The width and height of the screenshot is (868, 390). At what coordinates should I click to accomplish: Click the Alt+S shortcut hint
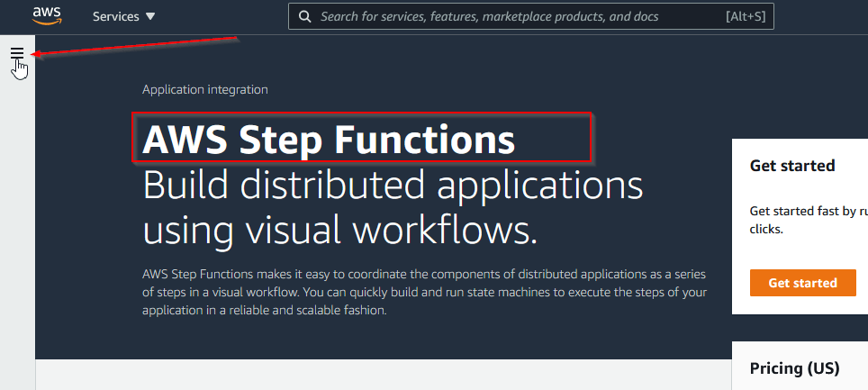click(x=746, y=16)
